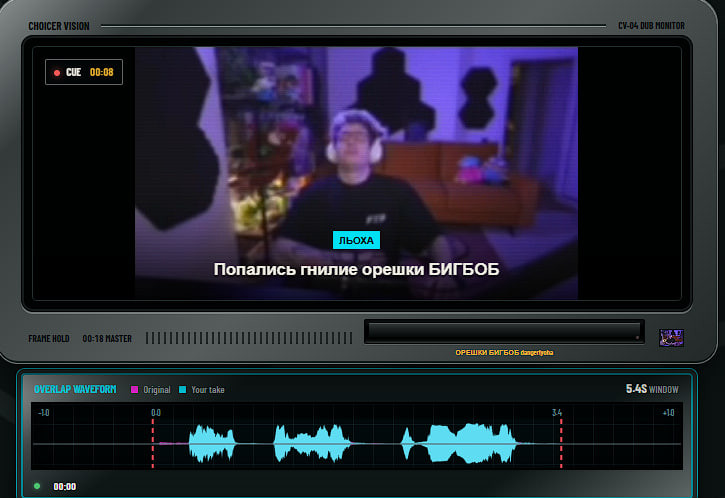Click the 0.0 red dashed start marker
The height and width of the screenshot is (498, 725).
coord(153,443)
